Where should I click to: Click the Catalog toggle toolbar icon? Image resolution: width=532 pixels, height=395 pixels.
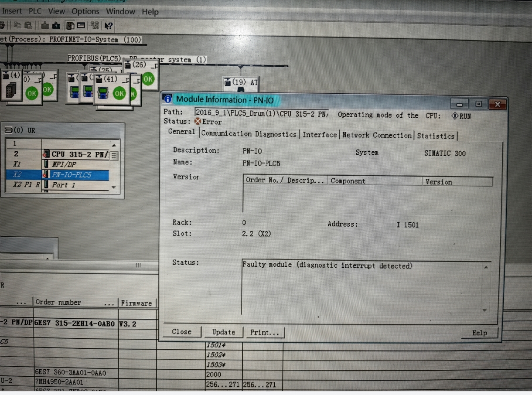pos(70,26)
